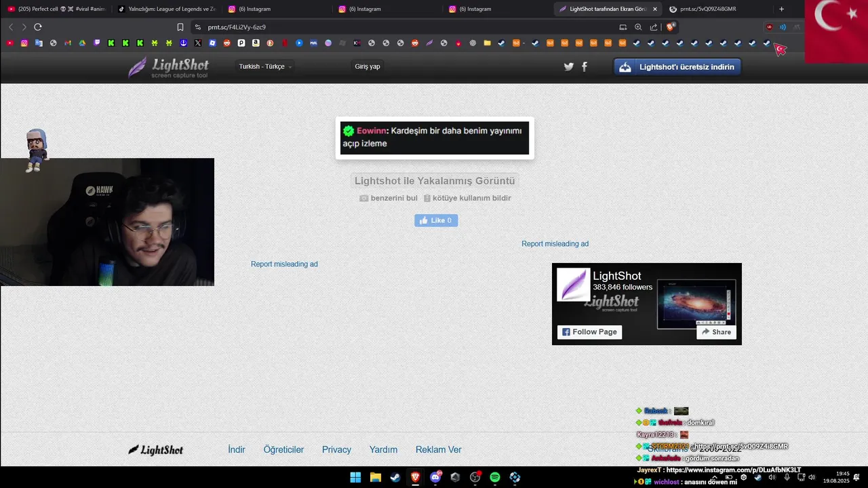Open Windows Start menu
Viewport: 868px width, 488px height.
(x=355, y=477)
